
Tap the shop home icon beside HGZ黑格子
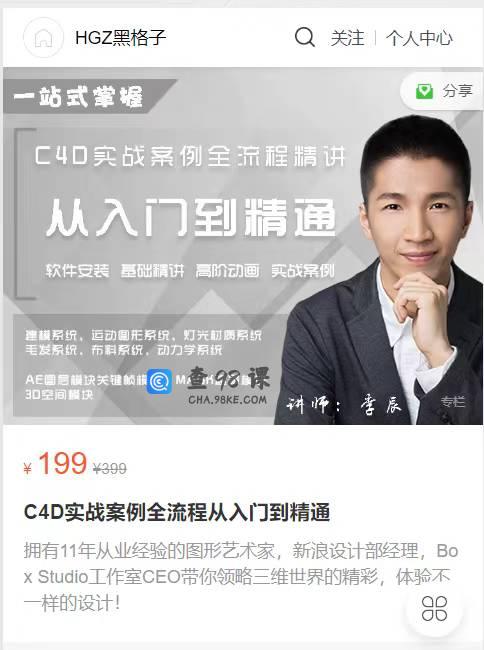click(43, 38)
